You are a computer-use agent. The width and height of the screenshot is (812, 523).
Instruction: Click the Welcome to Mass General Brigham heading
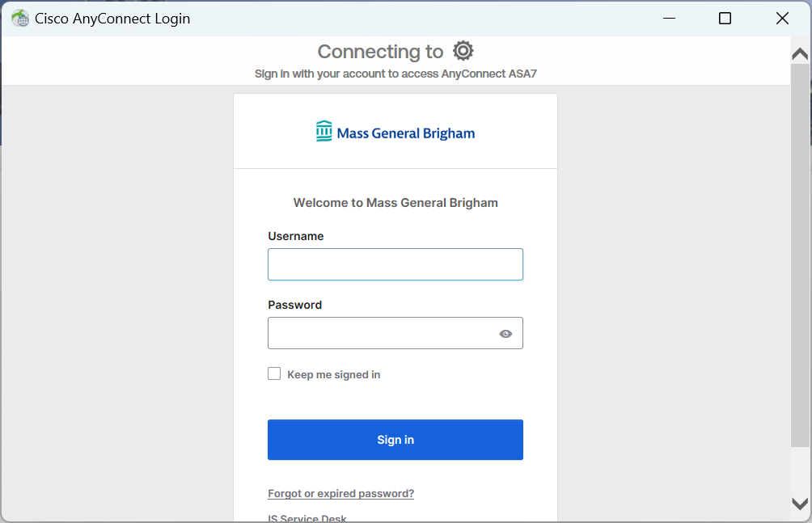(395, 202)
